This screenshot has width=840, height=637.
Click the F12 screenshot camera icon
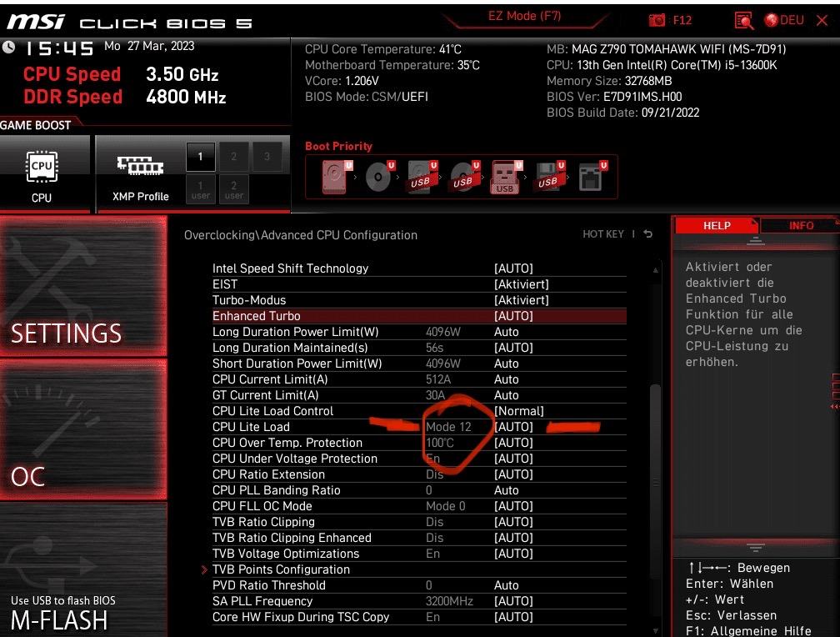point(657,20)
